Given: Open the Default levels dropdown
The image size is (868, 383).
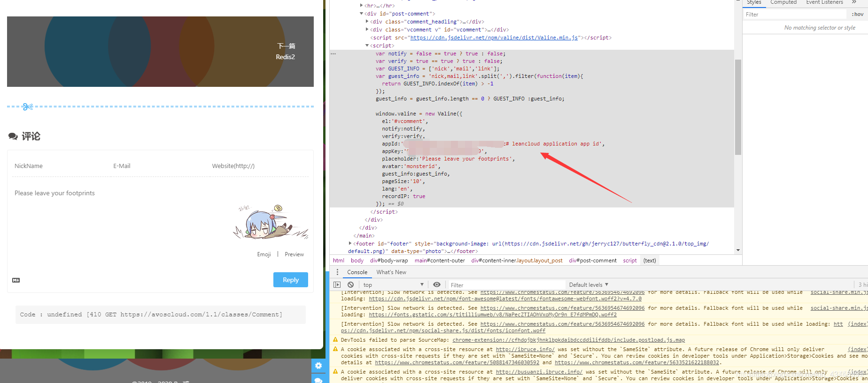Looking at the screenshot, I should tap(589, 285).
